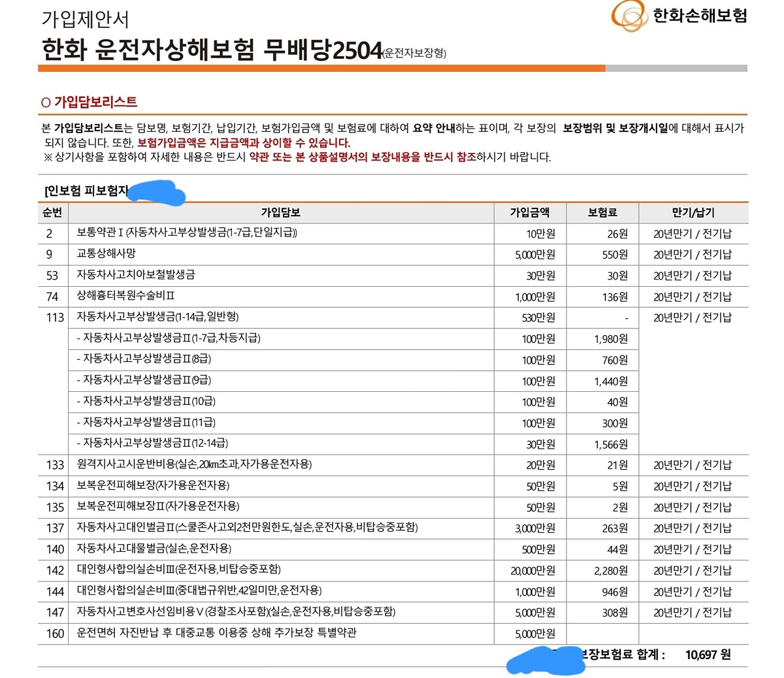This screenshot has width=784, height=678.
Task: Click the 원격지사고시운반비용 coverage entry
Action: (194, 464)
